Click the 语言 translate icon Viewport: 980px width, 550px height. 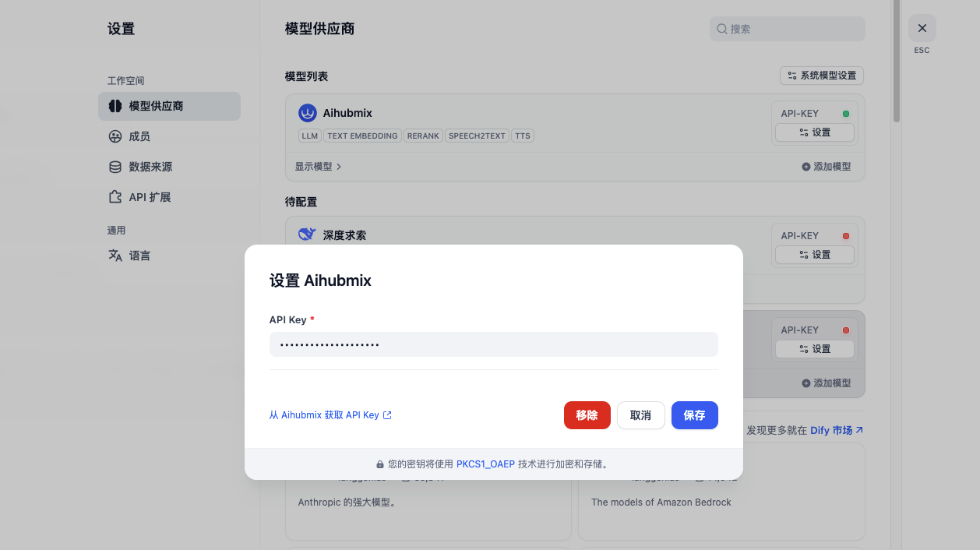pyautogui.click(x=115, y=256)
